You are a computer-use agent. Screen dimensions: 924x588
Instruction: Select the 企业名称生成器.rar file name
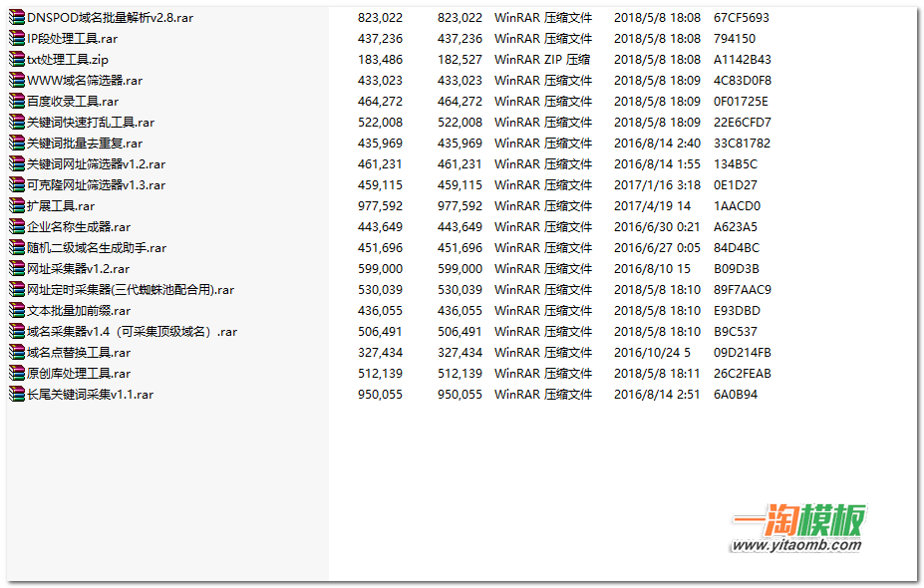(x=79, y=227)
